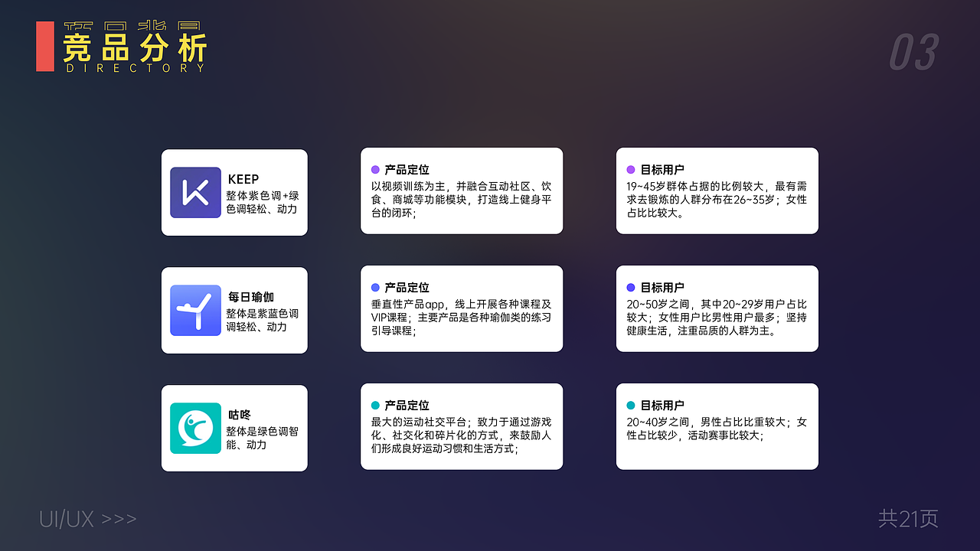The height and width of the screenshot is (551, 980).
Task: Click 产品定位 heading in 咕咚 row
Action: pyautogui.click(x=407, y=406)
